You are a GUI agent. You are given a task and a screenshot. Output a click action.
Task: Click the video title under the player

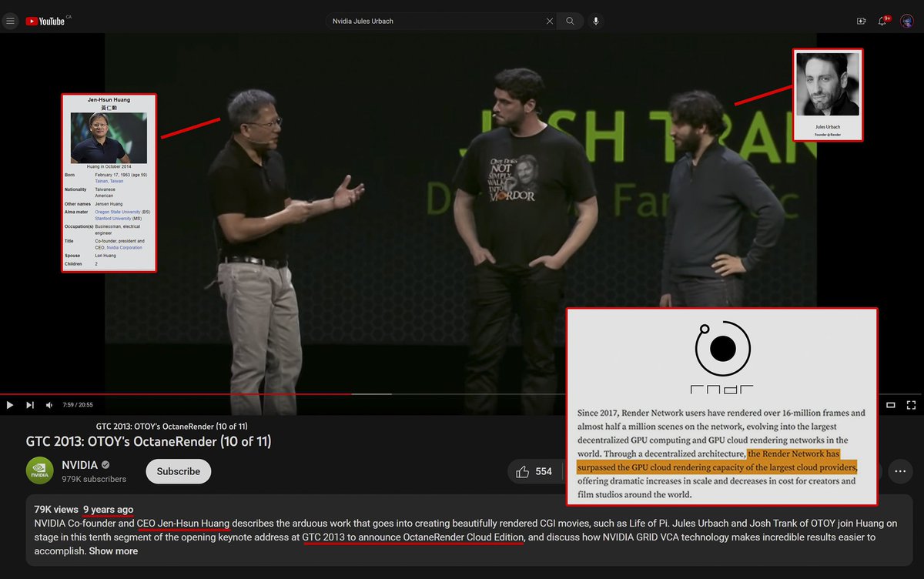(149, 442)
